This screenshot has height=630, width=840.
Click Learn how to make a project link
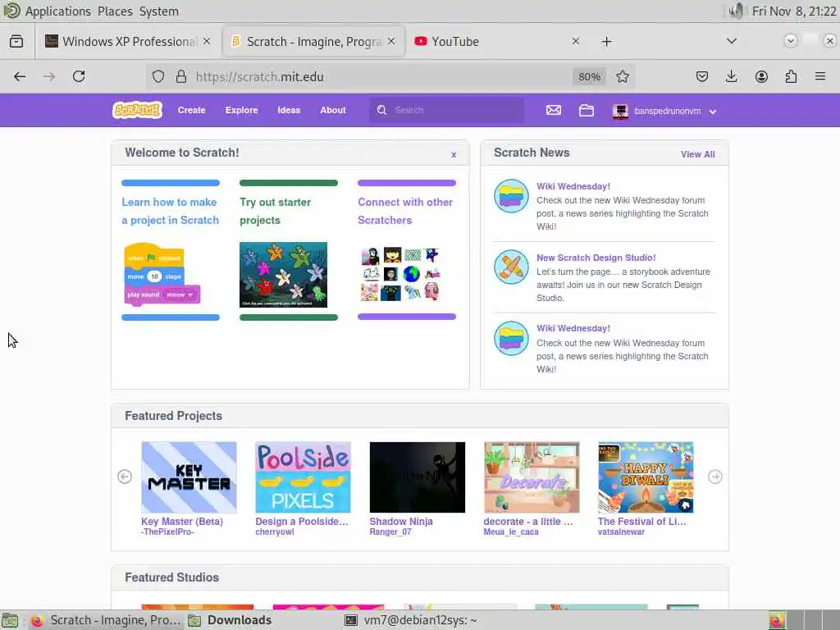(170, 211)
